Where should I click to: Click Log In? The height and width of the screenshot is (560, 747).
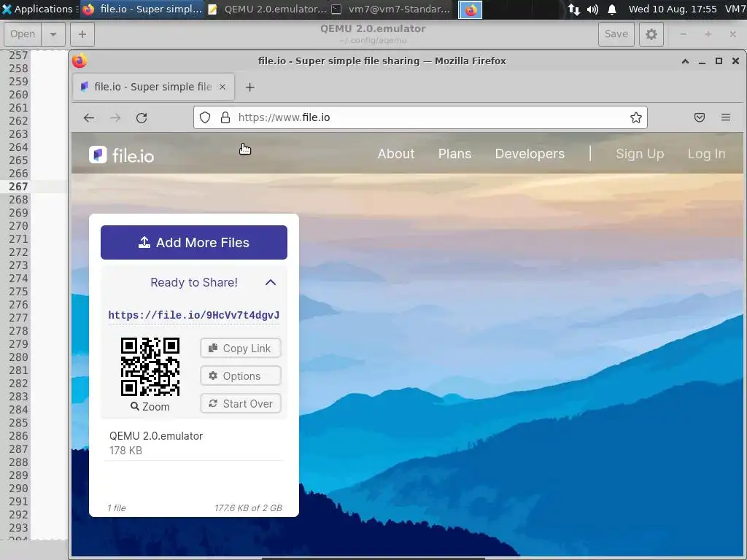706,154
